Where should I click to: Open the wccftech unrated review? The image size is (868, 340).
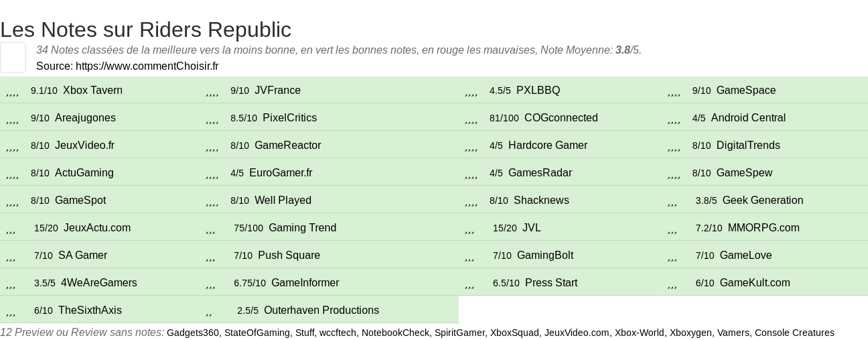[x=338, y=333]
